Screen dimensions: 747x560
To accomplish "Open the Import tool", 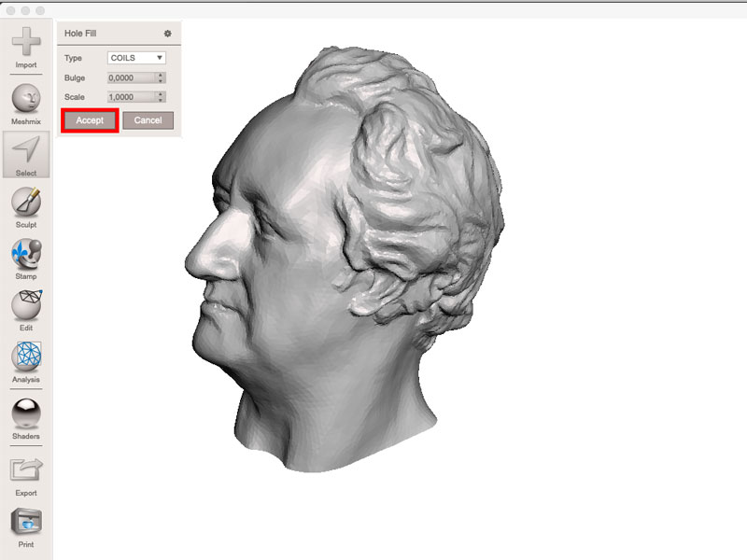I will tap(26, 48).
